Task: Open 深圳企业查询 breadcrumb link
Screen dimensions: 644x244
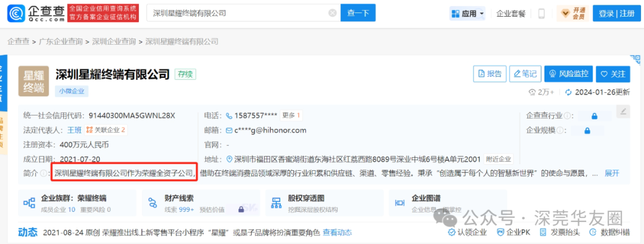Action: point(114,42)
